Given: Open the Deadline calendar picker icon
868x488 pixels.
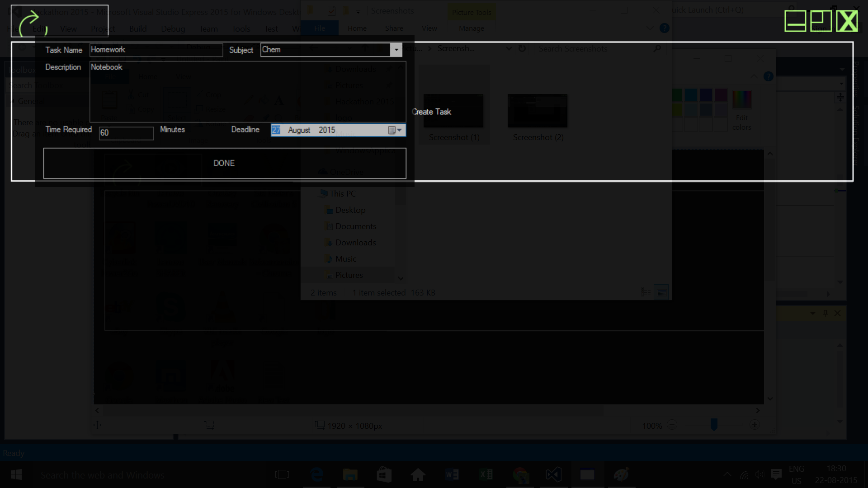Looking at the screenshot, I should click(392, 130).
